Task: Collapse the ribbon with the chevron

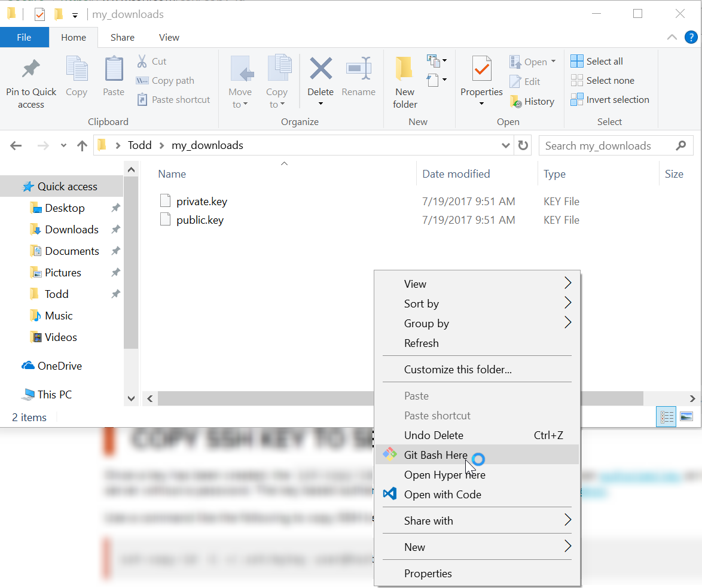Action: click(672, 37)
